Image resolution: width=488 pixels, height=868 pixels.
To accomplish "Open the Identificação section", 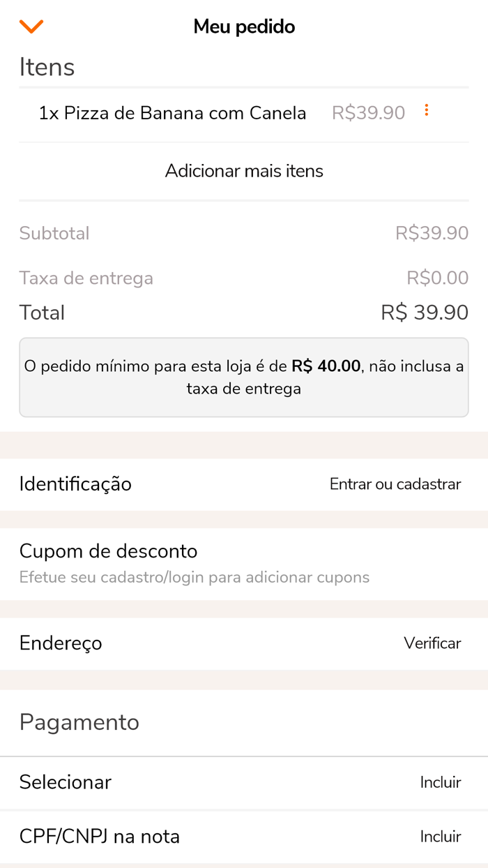I will coord(75,484).
